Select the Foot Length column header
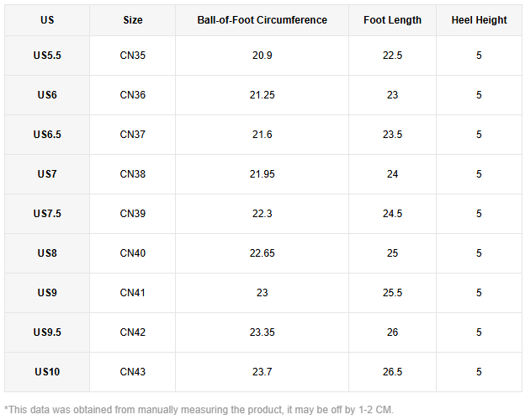Image resolution: width=525 pixels, height=420 pixels. click(x=393, y=20)
